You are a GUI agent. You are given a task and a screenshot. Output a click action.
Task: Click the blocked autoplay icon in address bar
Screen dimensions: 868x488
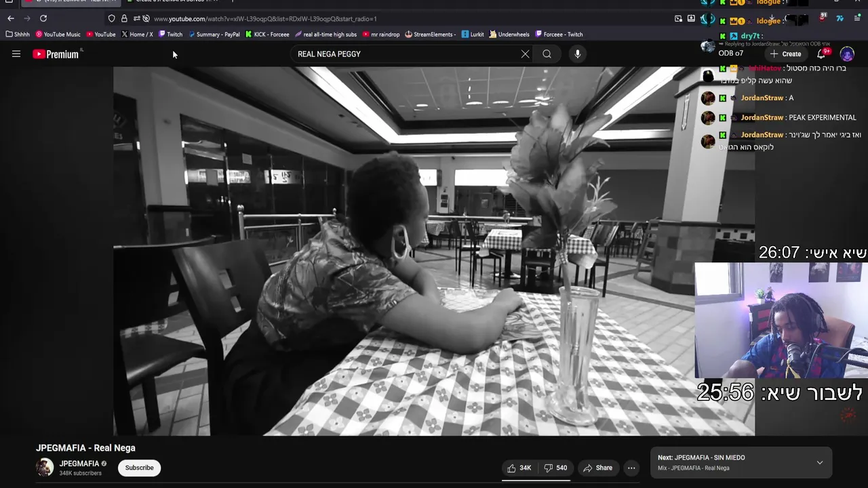[146, 18]
